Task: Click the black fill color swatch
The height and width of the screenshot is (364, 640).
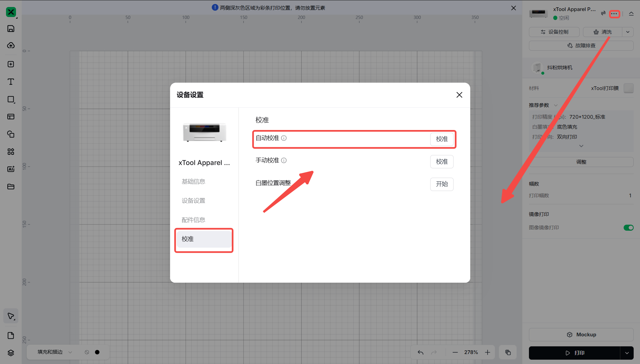Action: 97,352
